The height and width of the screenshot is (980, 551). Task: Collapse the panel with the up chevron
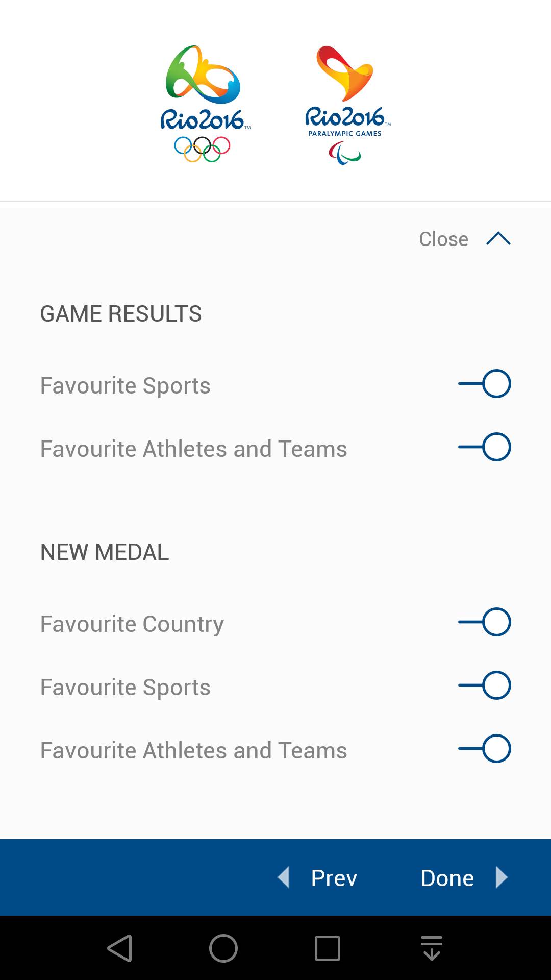coord(498,239)
